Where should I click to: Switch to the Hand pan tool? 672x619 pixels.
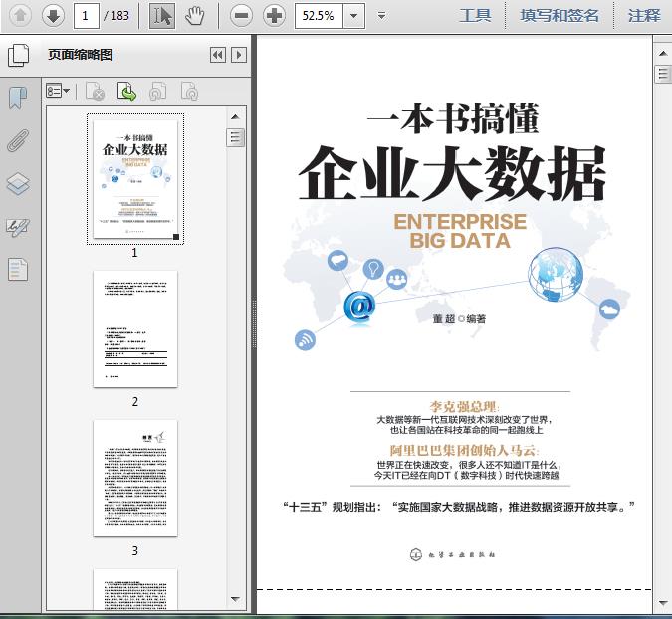[x=195, y=15]
